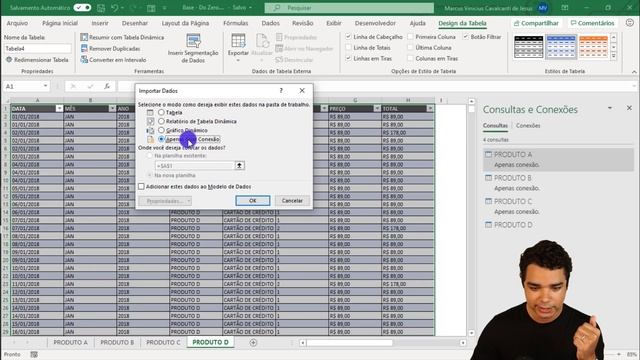
Task: Open the PREÇO column filter dropdown
Action: tap(377, 109)
